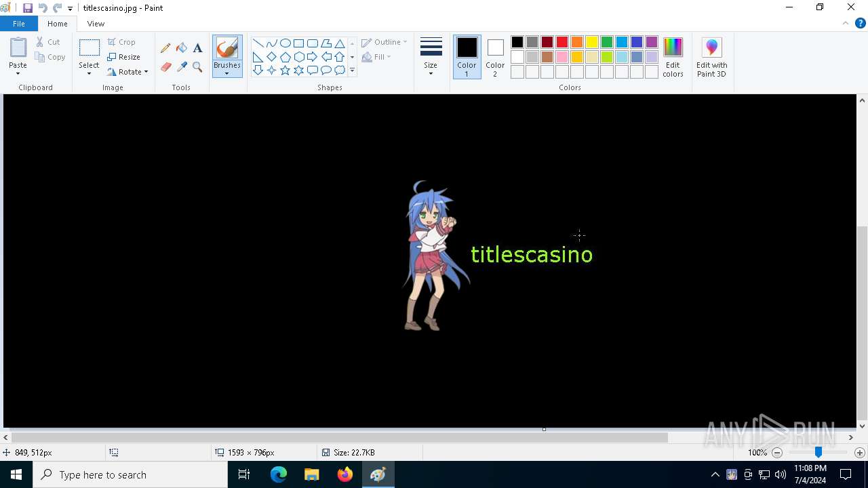Click the zoom out minus button
This screenshot has height=488, width=868.
click(778, 453)
